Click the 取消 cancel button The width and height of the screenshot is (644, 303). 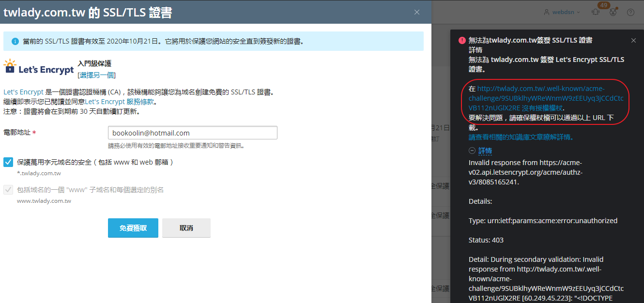pyautogui.click(x=186, y=228)
